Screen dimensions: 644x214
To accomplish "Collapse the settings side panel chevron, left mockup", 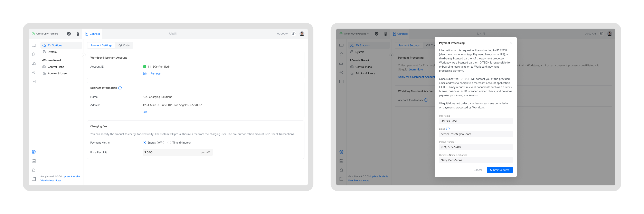I will coord(84,55).
